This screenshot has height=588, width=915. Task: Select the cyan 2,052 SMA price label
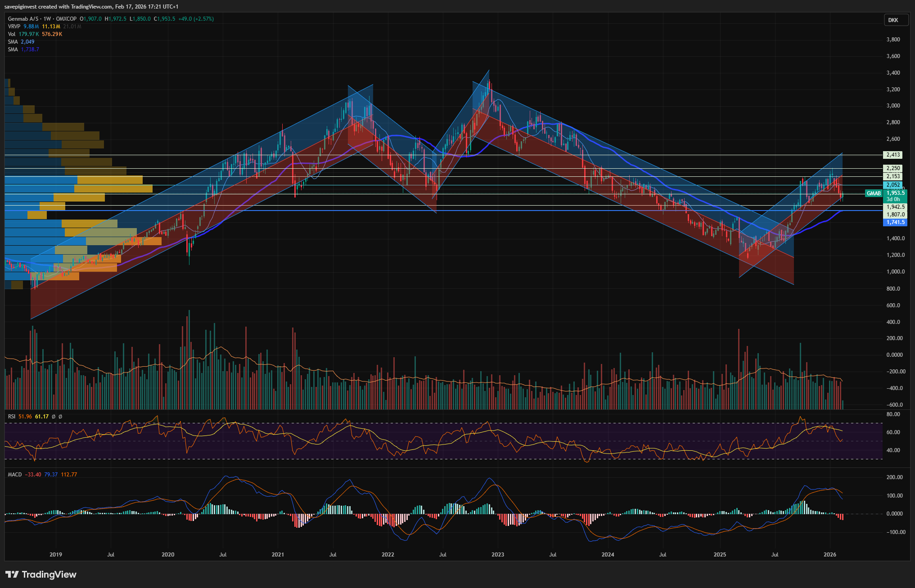pos(893,185)
